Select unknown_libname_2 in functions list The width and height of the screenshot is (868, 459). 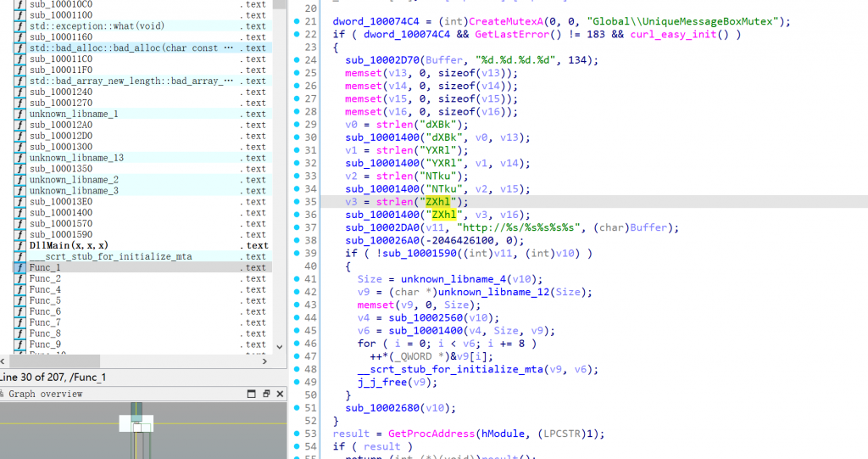[x=142, y=180]
